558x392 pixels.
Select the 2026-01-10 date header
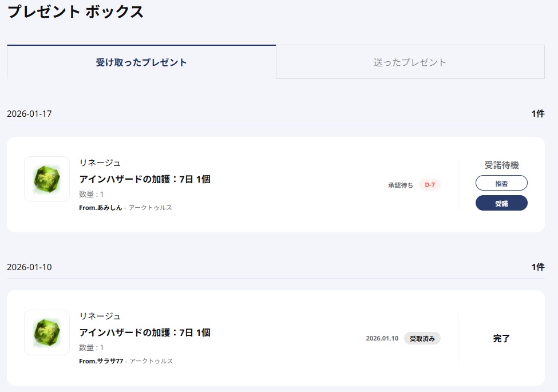click(x=29, y=267)
